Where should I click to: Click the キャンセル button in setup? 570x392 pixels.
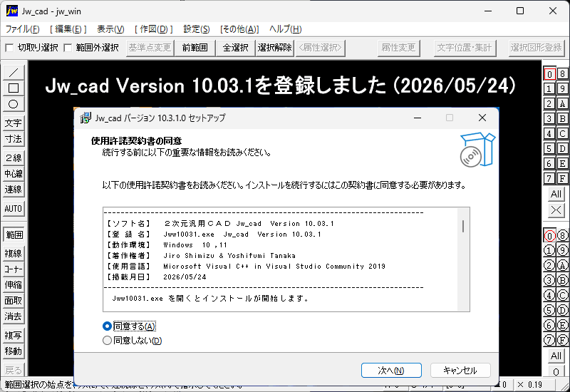coord(460,370)
